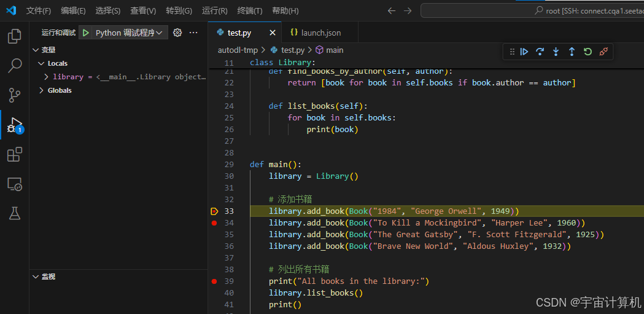
Task: Open the Remote Explorer icon
Action: click(14, 184)
